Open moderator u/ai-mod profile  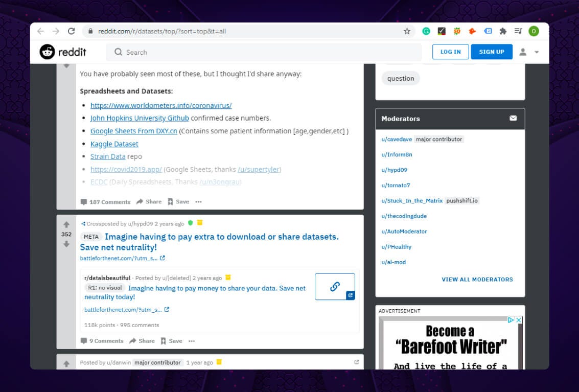click(393, 262)
